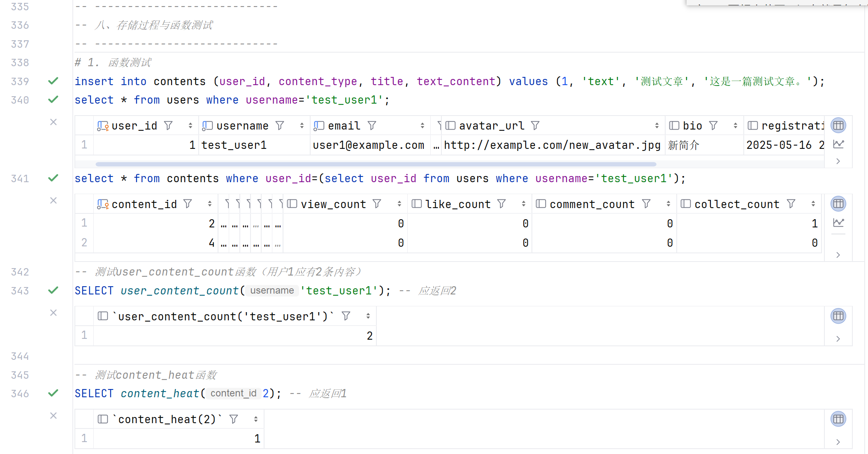Expand the contents result side chevron
868x454 pixels.
tap(838, 255)
